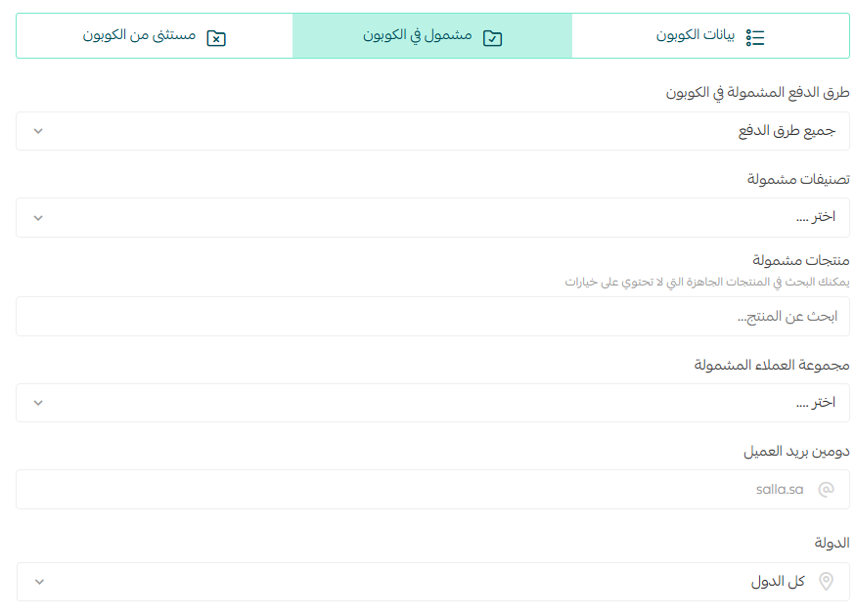Click the مجموعة العملاء المشمولة label
The height and width of the screenshot is (616, 855).
tap(772, 365)
